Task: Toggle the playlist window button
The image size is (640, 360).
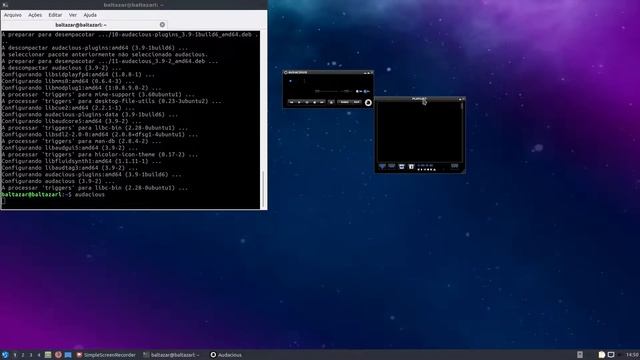Action: point(367,91)
